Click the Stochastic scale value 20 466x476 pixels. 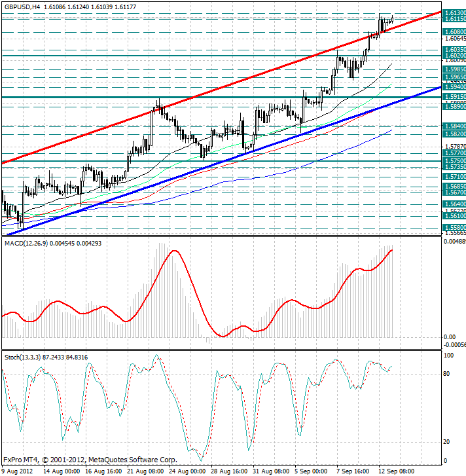tap(446, 442)
